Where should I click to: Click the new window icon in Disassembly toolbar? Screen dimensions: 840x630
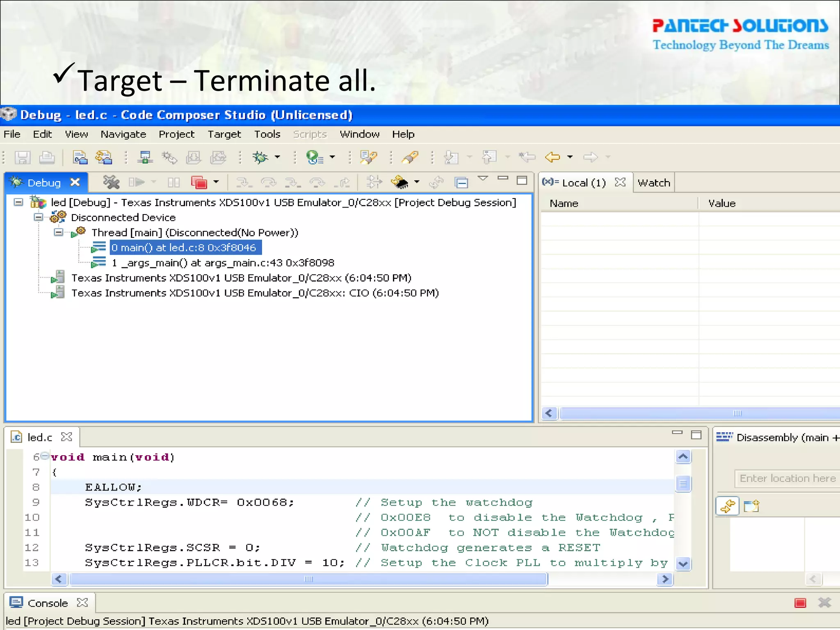751,506
